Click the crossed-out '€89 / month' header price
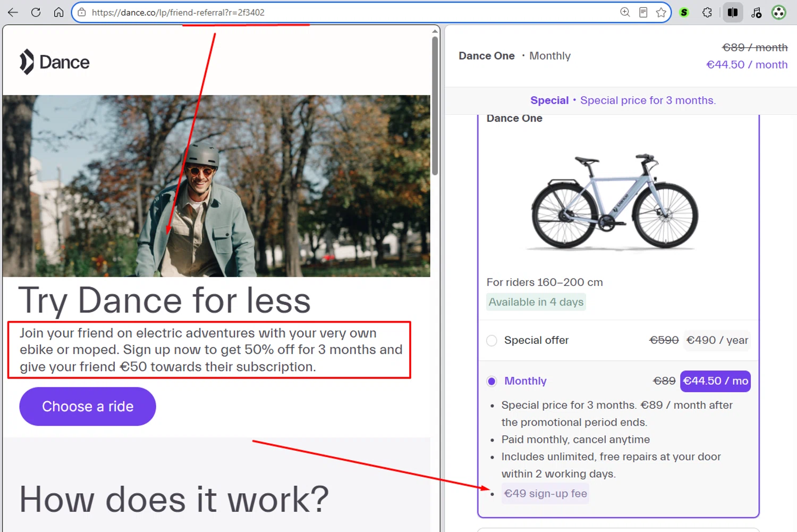The height and width of the screenshot is (532, 797). (x=754, y=47)
